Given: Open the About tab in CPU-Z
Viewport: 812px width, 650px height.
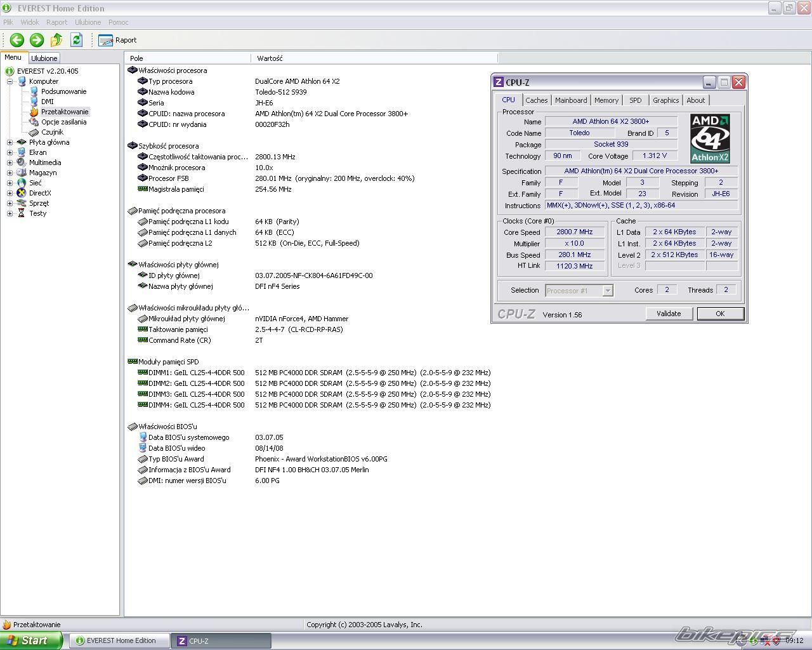Looking at the screenshot, I should click(696, 100).
